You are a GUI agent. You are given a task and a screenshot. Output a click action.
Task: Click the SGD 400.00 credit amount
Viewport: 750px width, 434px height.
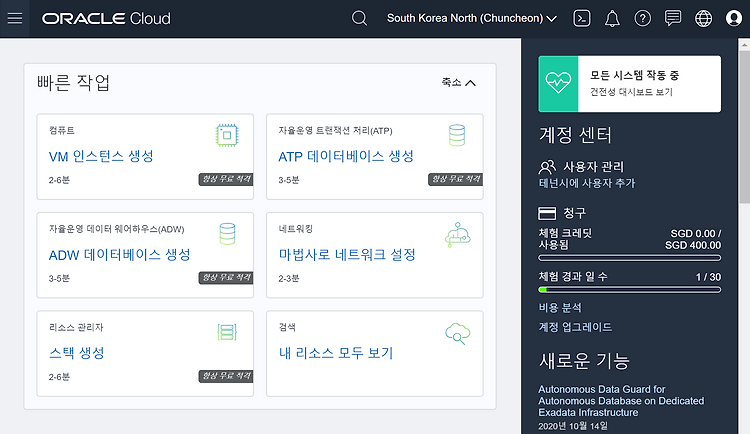click(693, 245)
